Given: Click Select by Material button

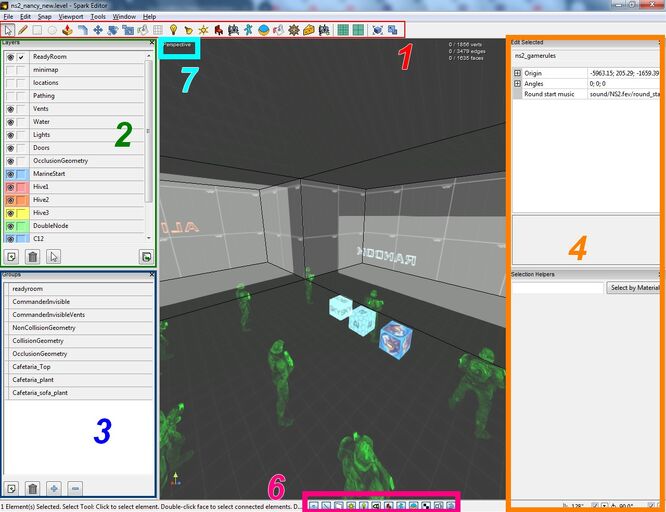Looking at the screenshot, I should [x=635, y=288].
